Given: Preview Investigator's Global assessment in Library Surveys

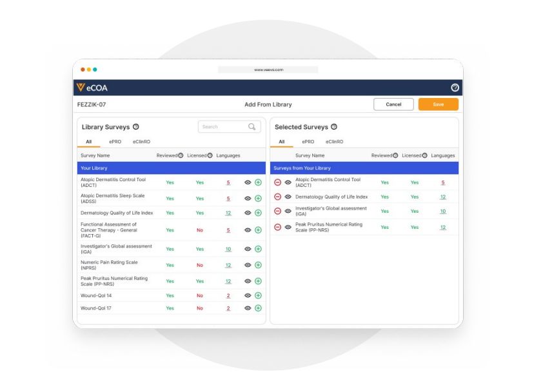Looking at the screenshot, I should point(248,249).
